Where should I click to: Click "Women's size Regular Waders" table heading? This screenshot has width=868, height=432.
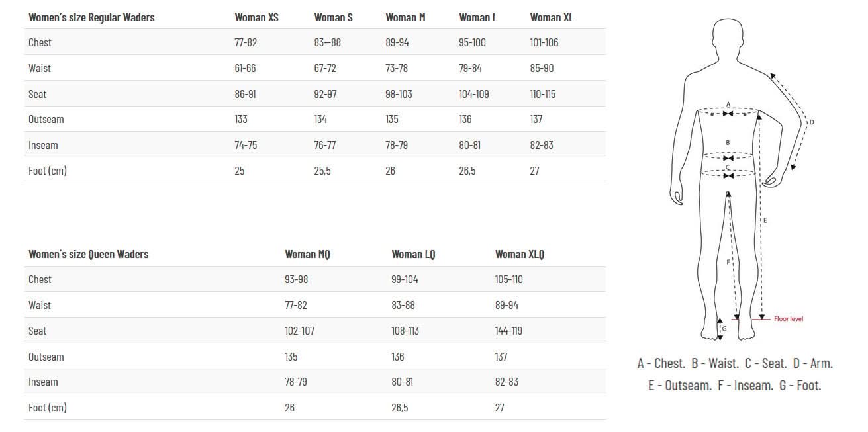[x=91, y=18]
